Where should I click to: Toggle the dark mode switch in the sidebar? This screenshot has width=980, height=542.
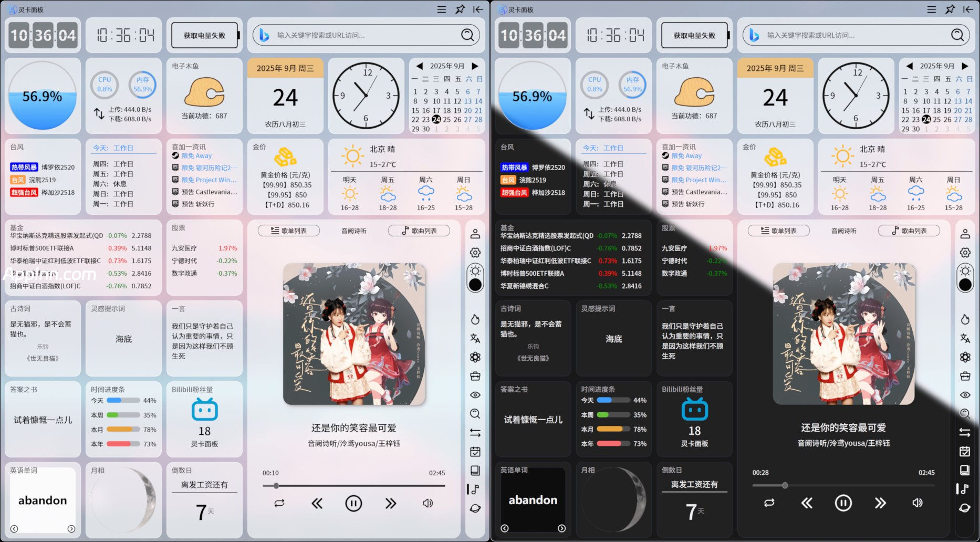pos(475,284)
